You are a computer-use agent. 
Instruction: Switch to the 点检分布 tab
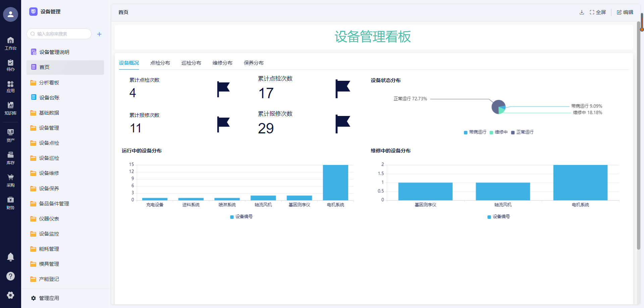point(160,63)
